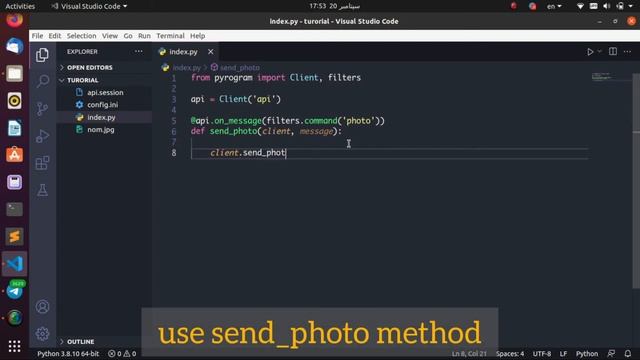This screenshot has width=640, height=360.
Task: Open the Extensions view icon
Action: 42,163
